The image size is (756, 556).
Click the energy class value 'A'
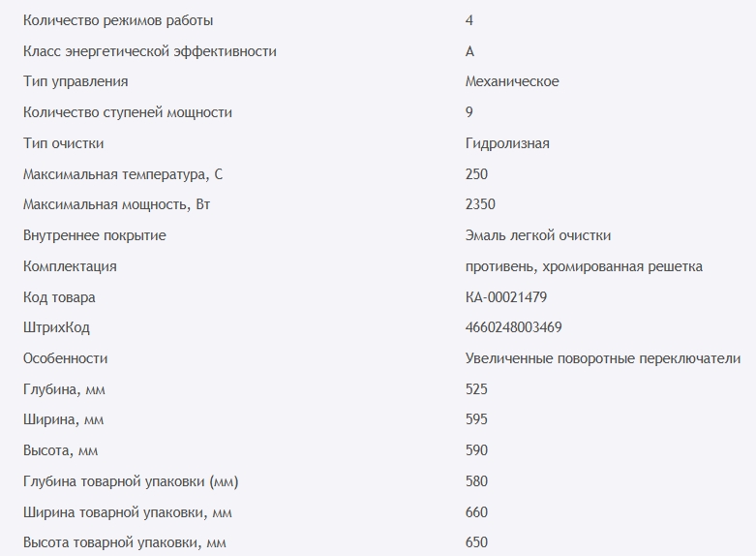[469, 51]
